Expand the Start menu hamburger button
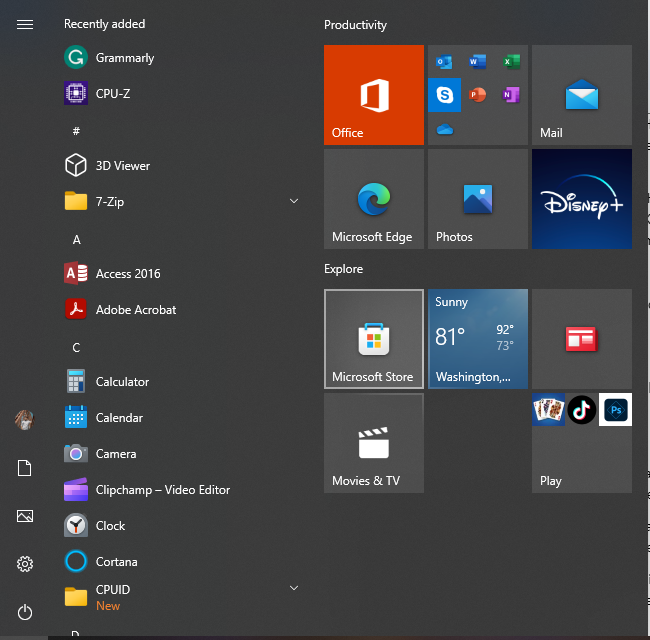This screenshot has height=640, width=650. 25,24
